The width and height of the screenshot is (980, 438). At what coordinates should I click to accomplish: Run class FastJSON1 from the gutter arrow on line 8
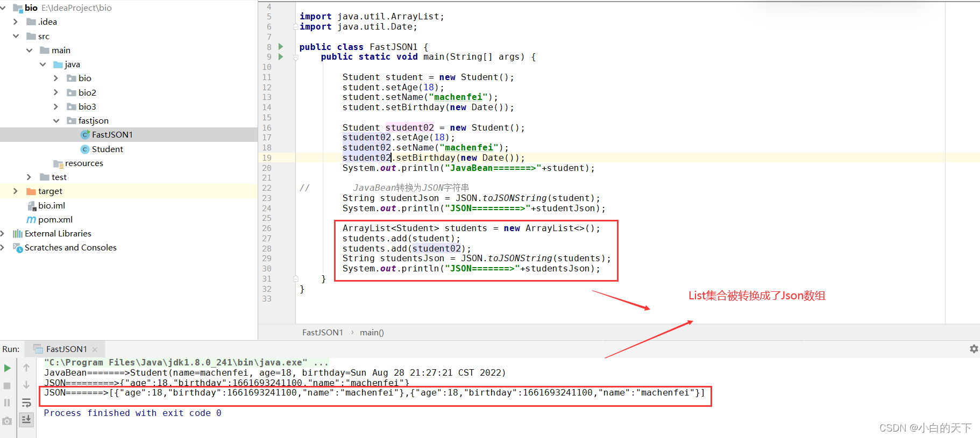point(281,47)
